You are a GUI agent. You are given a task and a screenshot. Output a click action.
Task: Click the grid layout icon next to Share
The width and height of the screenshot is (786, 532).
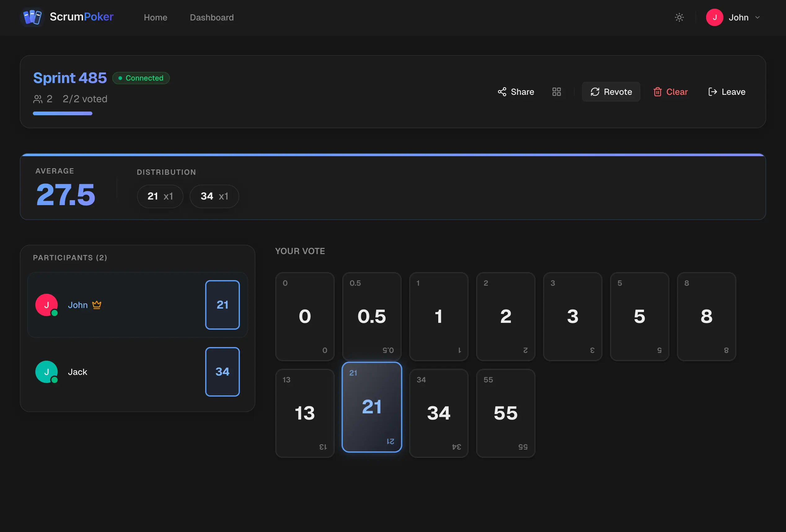[556, 92]
